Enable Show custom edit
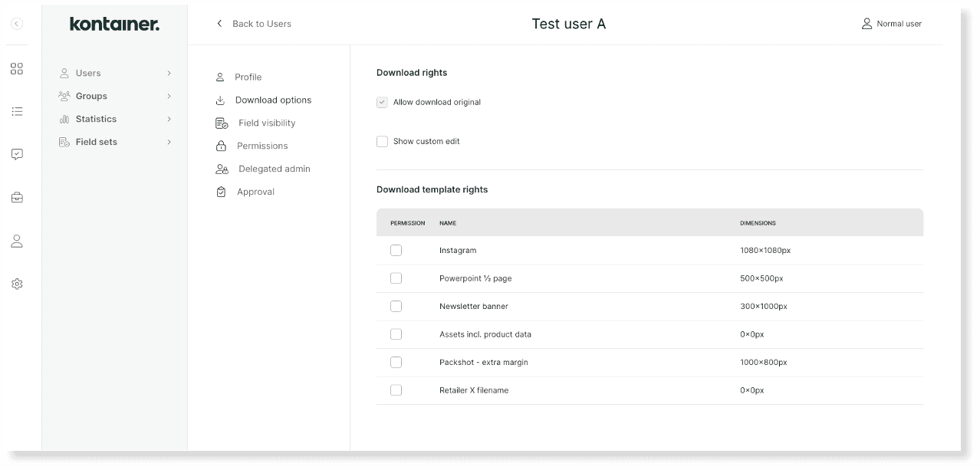The image size is (980, 470). pos(381,141)
